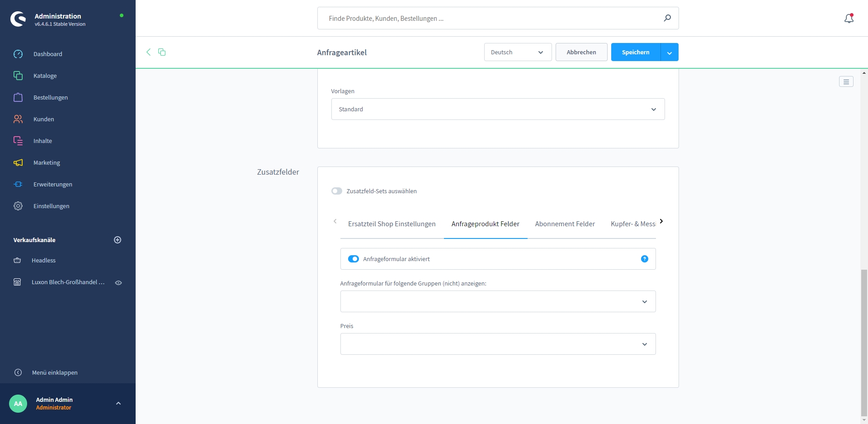The width and height of the screenshot is (868, 424).
Task: Open the Preis dropdown
Action: click(497, 344)
